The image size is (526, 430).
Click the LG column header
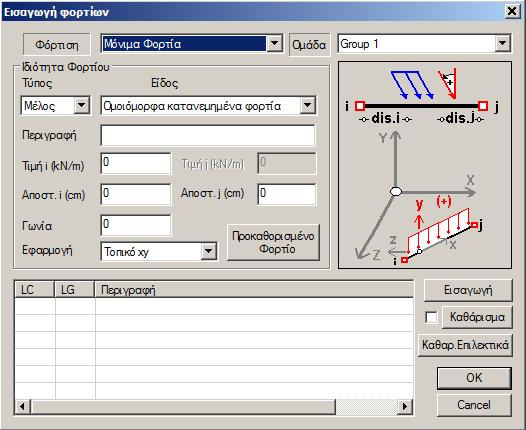point(74,289)
